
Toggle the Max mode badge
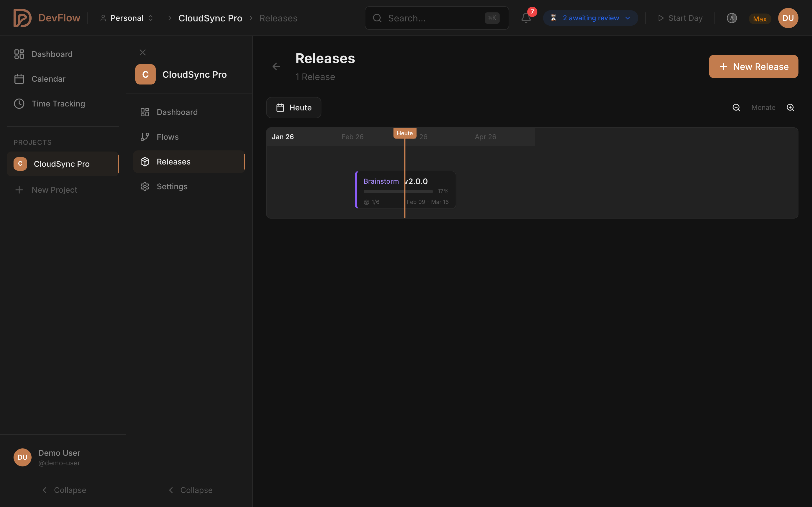click(x=759, y=18)
